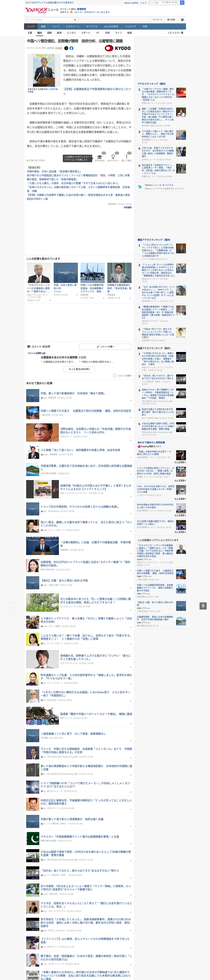
Task: Open the '宮川一朗太、離婚した元妻を' article
Action: 86,524
